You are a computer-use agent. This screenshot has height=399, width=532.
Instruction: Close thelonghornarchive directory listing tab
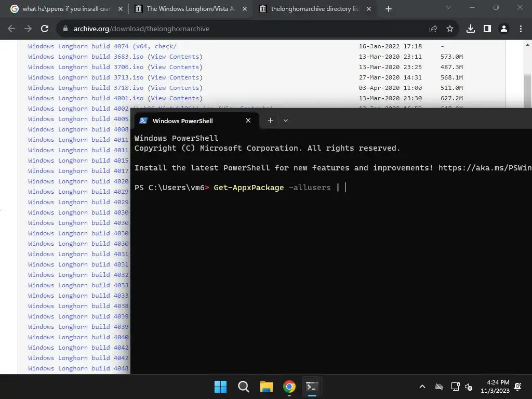(369, 9)
